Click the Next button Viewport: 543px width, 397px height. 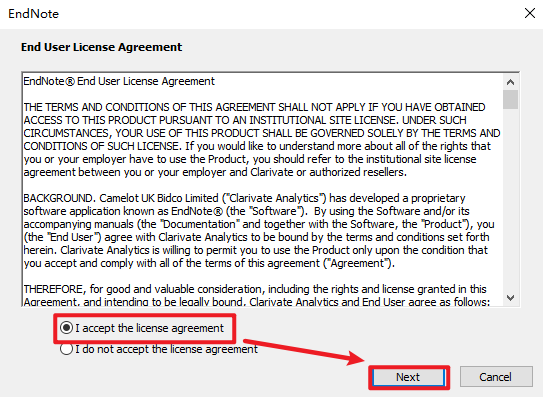(409, 377)
